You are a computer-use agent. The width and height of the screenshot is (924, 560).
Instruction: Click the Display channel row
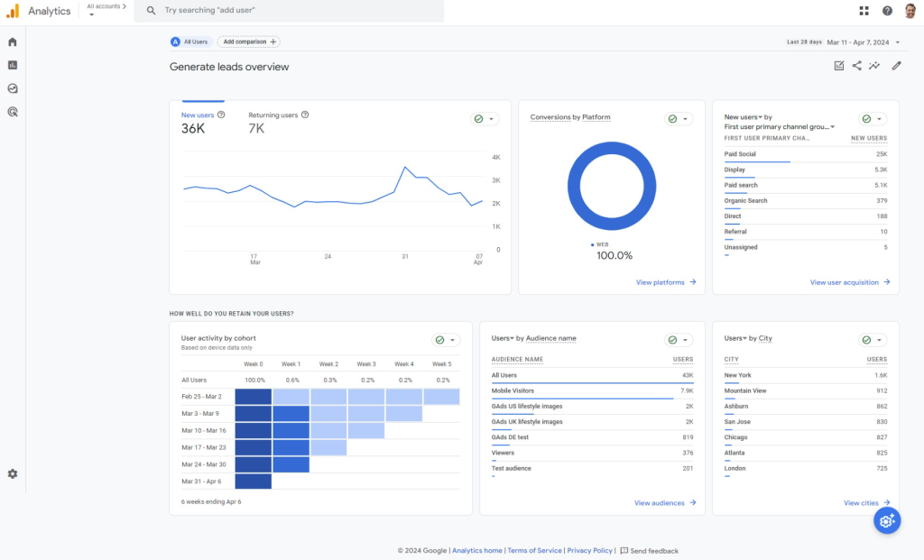pyautogui.click(x=805, y=170)
